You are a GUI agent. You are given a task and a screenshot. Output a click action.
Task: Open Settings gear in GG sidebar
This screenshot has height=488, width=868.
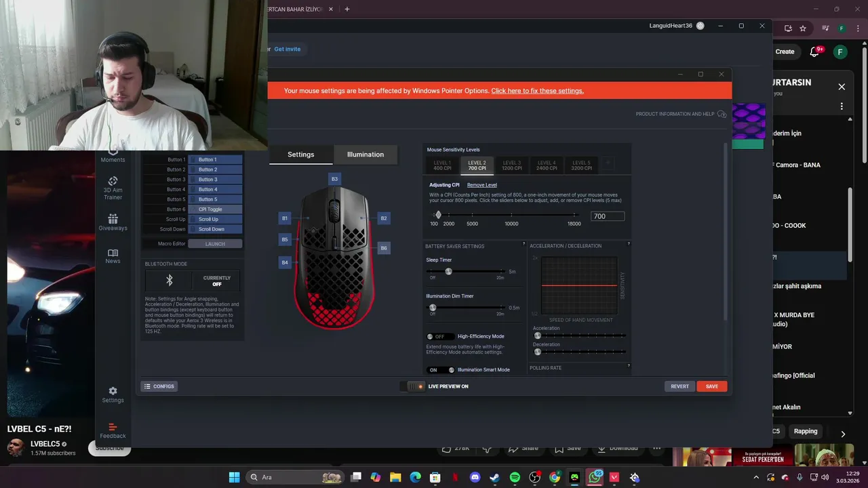(x=113, y=394)
